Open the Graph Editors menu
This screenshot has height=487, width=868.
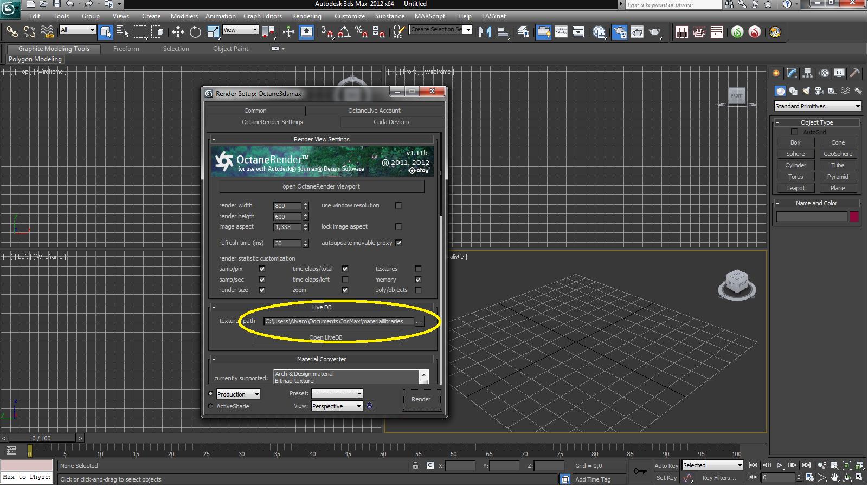pyautogui.click(x=262, y=16)
